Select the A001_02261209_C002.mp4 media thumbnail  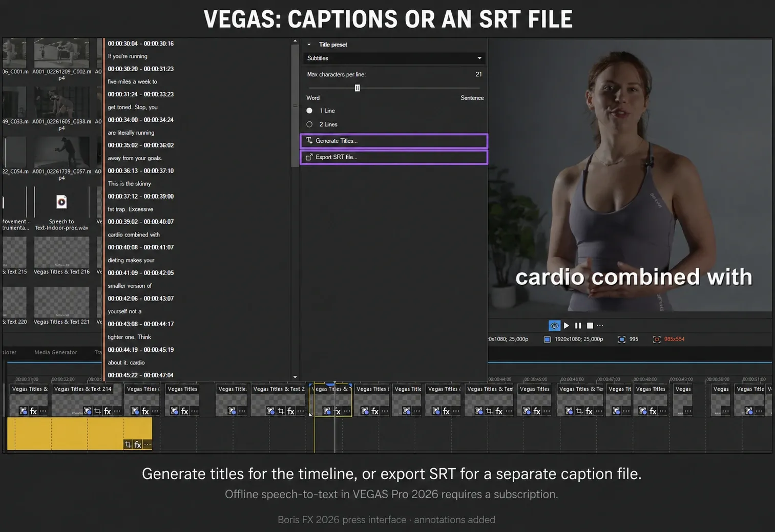[61, 53]
